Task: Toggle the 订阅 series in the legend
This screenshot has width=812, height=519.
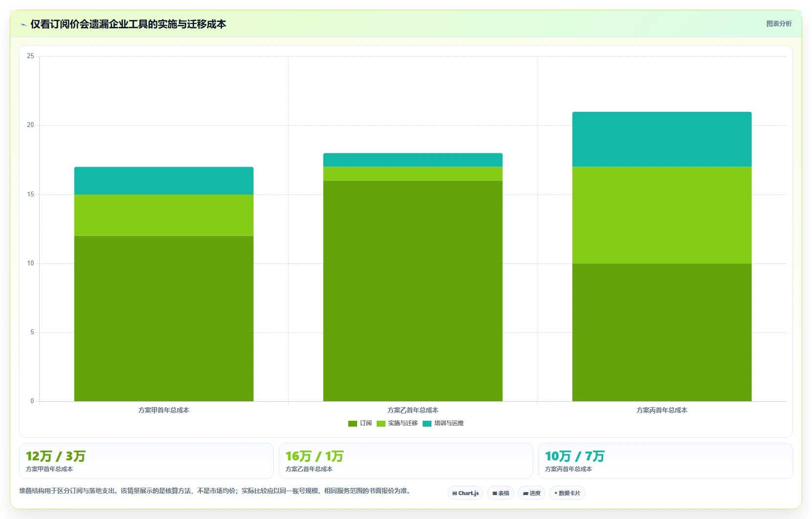Action: click(x=360, y=423)
